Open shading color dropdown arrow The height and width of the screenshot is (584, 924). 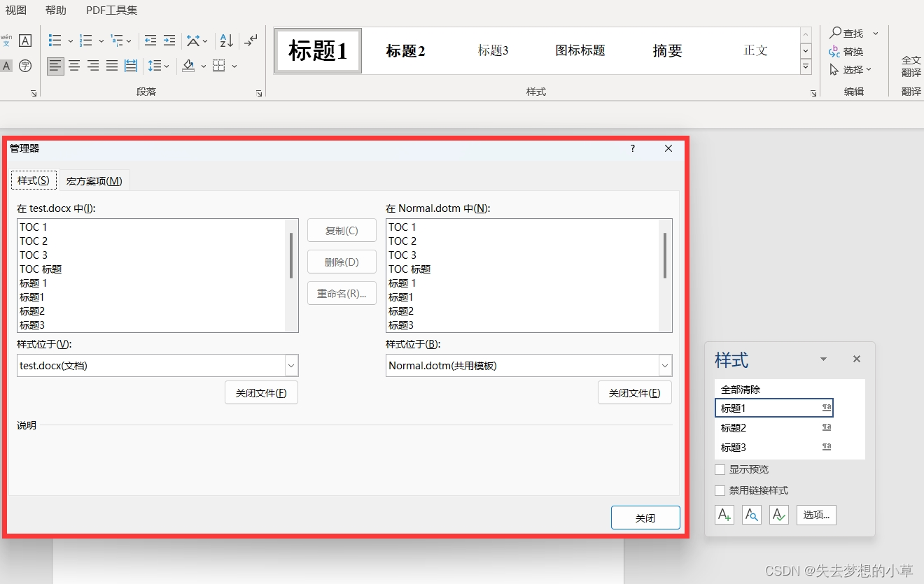point(204,66)
